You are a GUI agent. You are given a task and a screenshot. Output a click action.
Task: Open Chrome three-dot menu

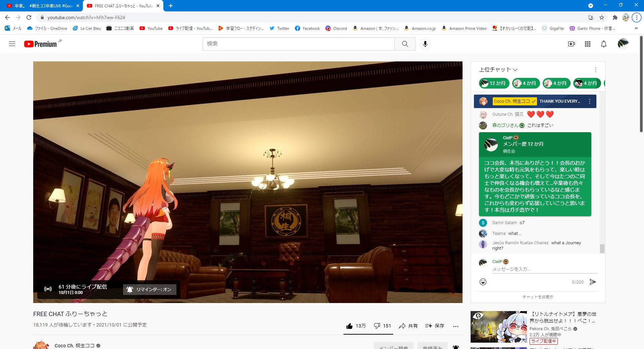pyautogui.click(x=637, y=17)
